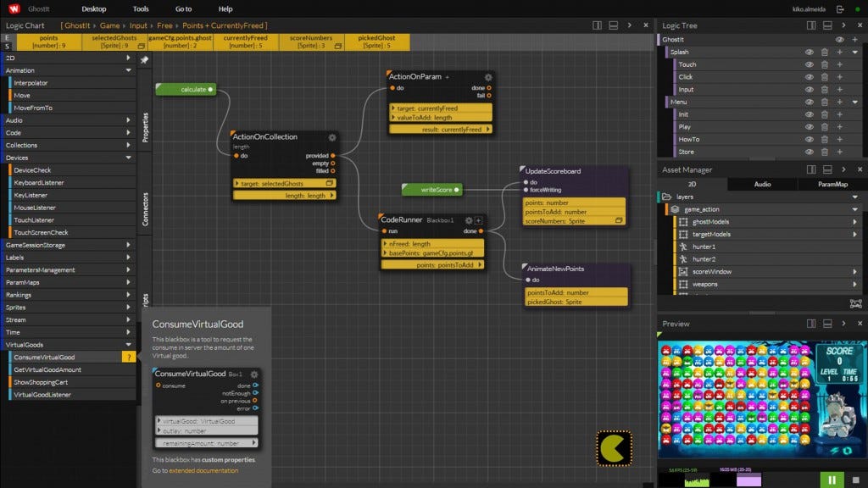Toggle visibility of the Touch logic item
Viewport: 868px width, 488px height.
pyautogui.click(x=809, y=64)
